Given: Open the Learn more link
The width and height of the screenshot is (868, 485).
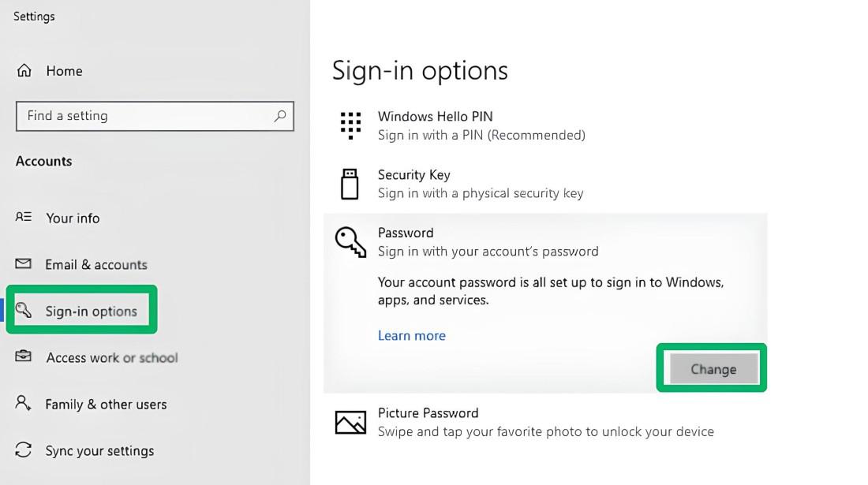Looking at the screenshot, I should (412, 336).
